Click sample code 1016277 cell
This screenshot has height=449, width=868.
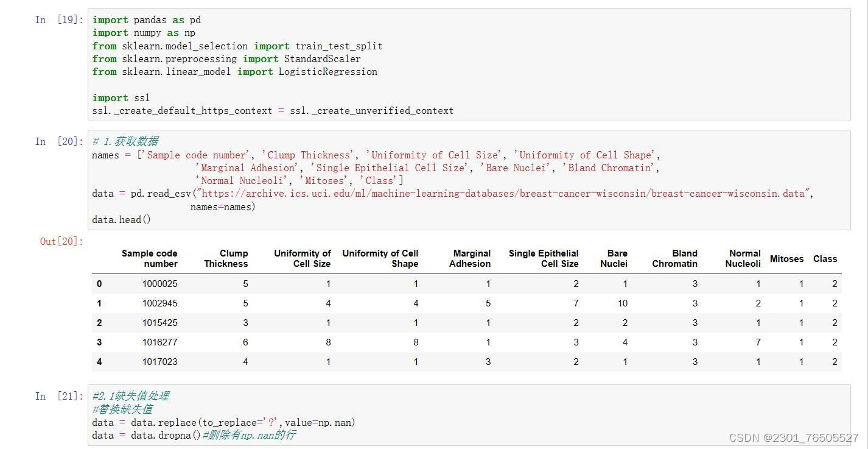(x=160, y=342)
